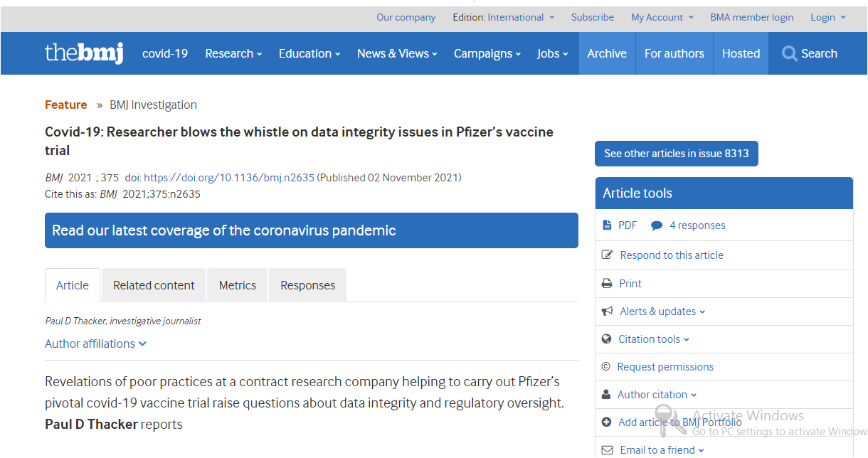The width and height of the screenshot is (868, 458).
Task: Click the BMJ logo
Action: (84, 53)
